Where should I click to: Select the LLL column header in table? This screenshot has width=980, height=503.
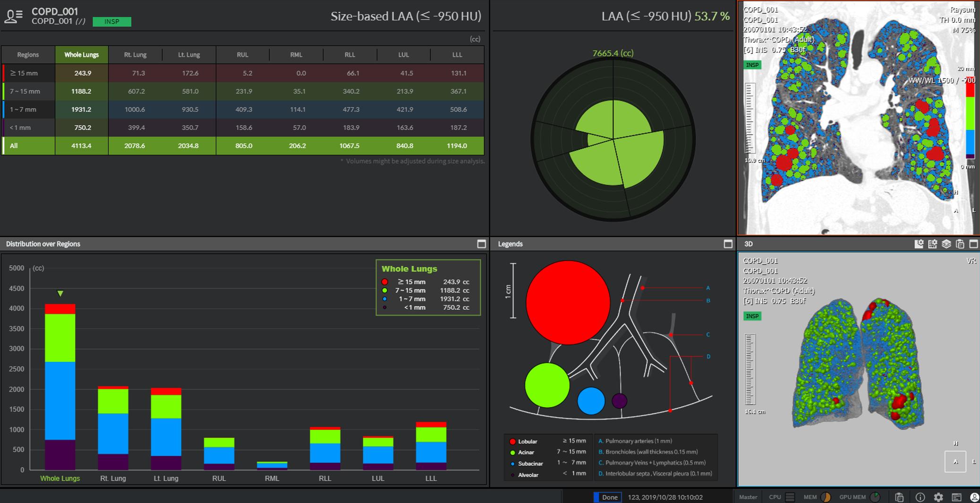457,55
